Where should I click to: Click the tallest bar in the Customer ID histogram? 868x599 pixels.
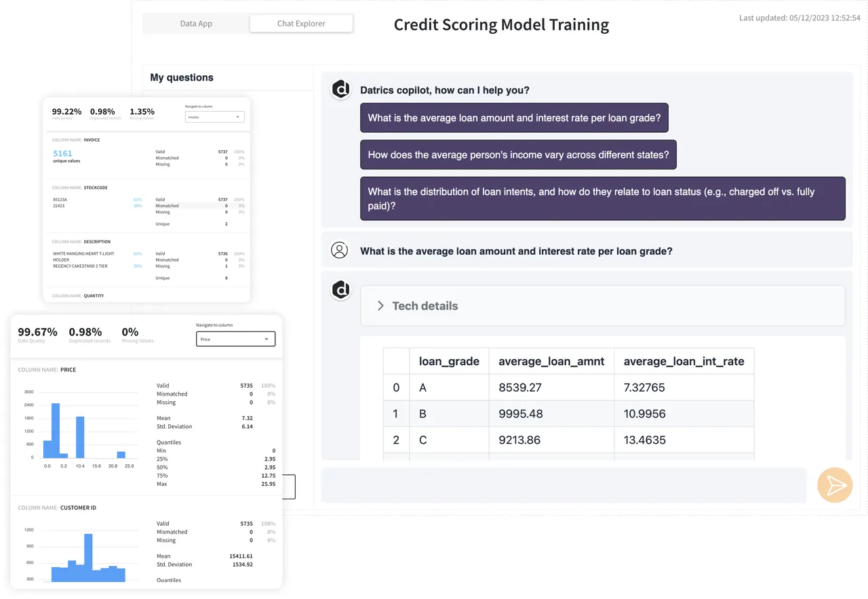click(x=88, y=558)
